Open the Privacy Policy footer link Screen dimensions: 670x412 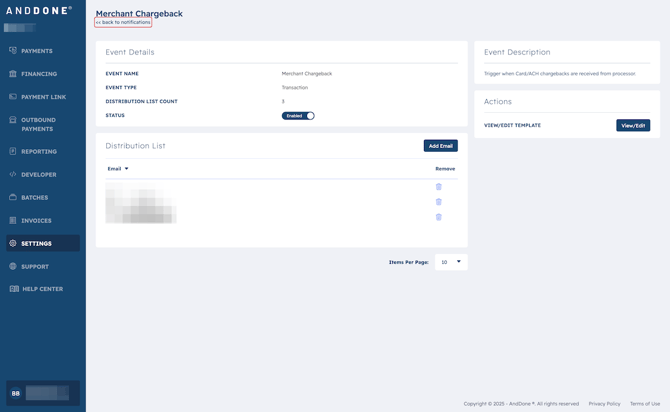click(x=604, y=404)
